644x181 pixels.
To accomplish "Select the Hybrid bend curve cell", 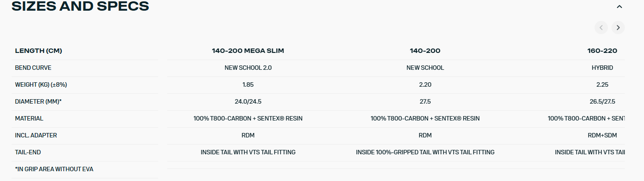I will (x=602, y=68).
